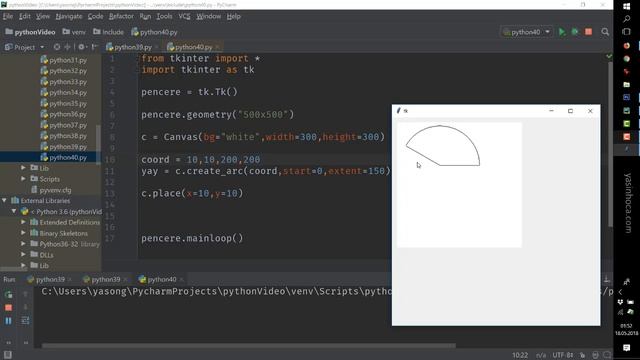Rerun the program in Run panel
640x360 pixels.
pos(8,294)
